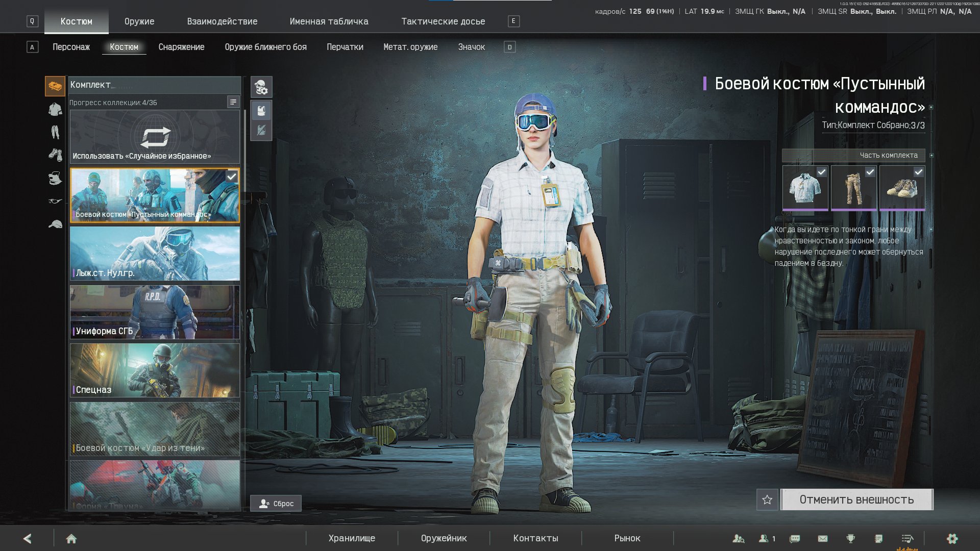This screenshot has width=980, height=551.
Task: Click the Сброс reset button
Action: (x=276, y=504)
